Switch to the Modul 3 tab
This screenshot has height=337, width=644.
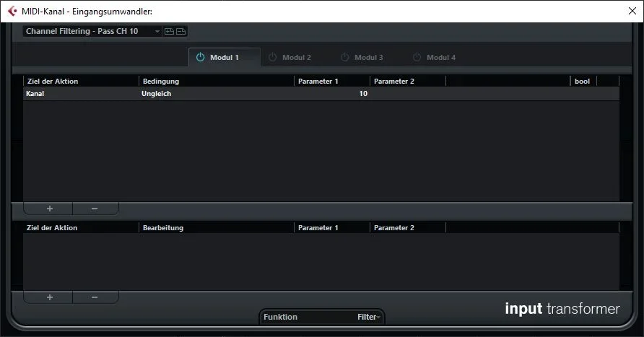pyautogui.click(x=369, y=58)
